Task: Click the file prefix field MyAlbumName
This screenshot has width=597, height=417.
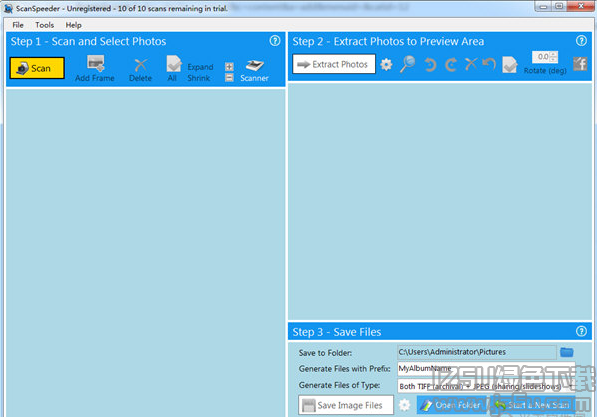Action: point(486,369)
